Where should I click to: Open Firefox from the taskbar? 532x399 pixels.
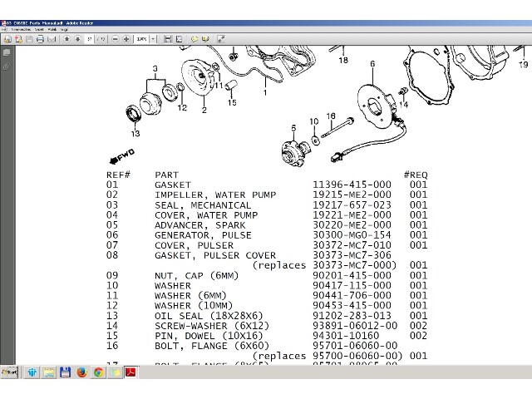click(x=81, y=372)
